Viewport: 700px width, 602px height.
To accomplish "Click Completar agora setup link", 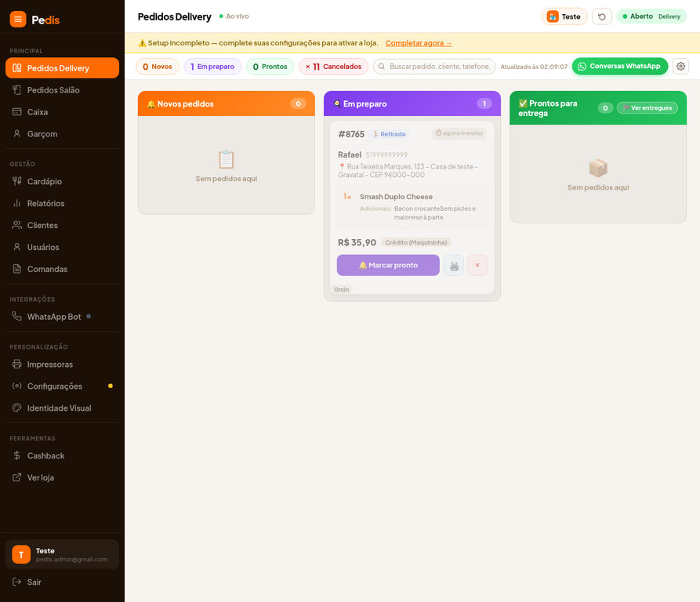I will tap(419, 43).
